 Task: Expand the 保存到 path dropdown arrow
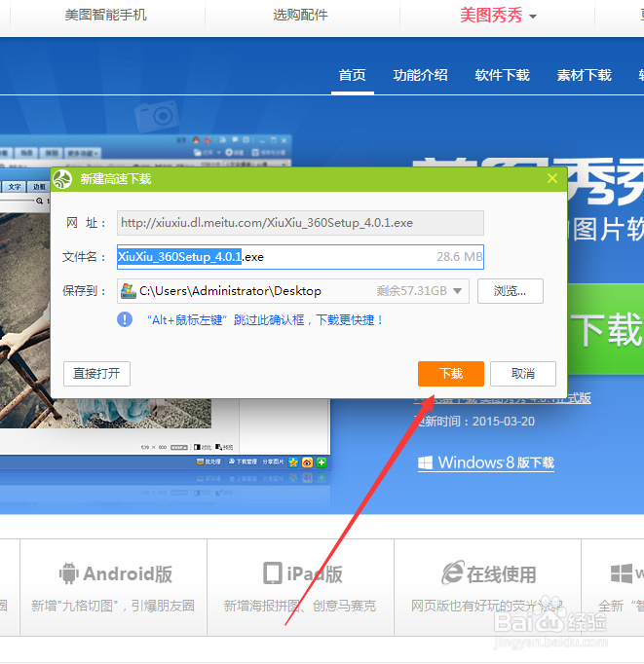457,291
